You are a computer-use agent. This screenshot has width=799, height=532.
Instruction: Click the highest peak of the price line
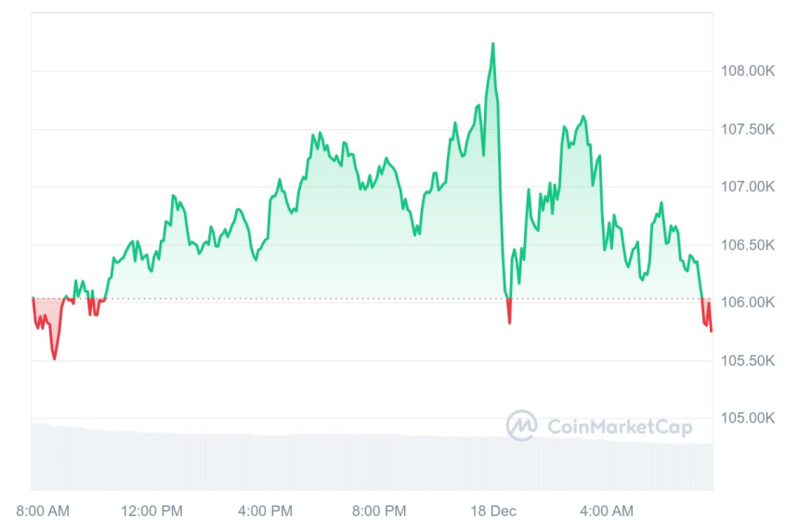pyautogui.click(x=492, y=44)
